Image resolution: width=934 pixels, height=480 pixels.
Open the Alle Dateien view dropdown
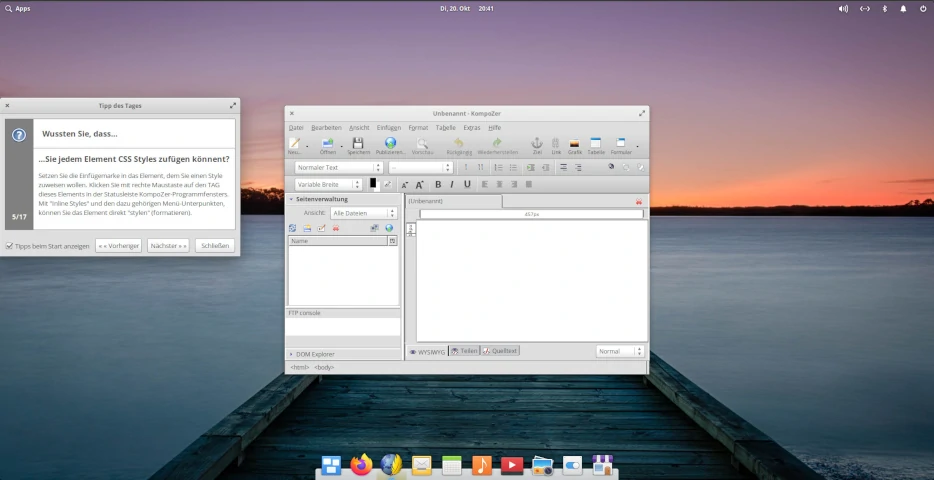(x=364, y=213)
